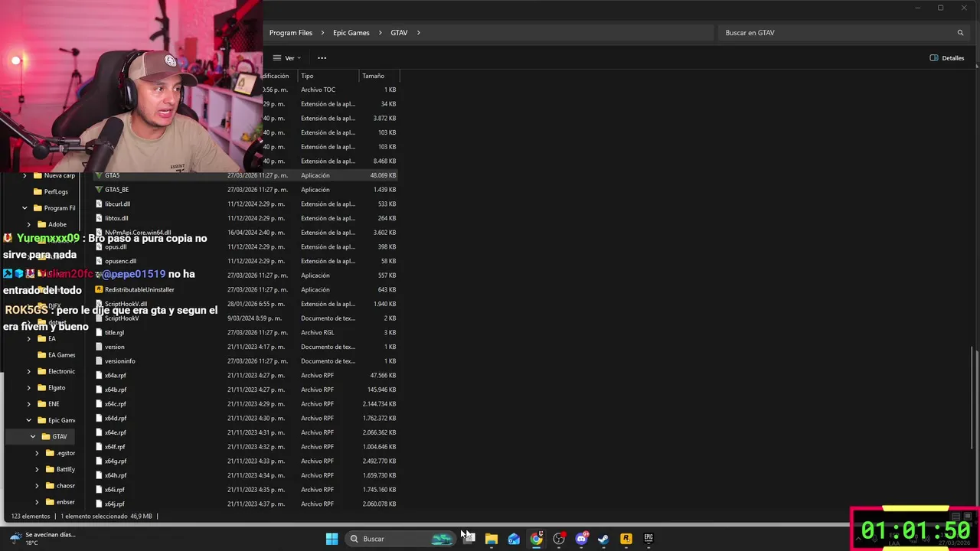Image resolution: width=980 pixels, height=551 pixels.
Task: Expand the ENE folder in tree
Action: (29, 404)
